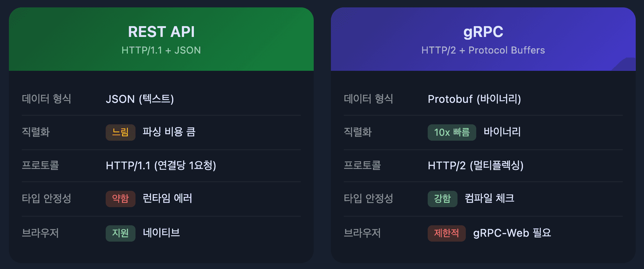Click the 타입 안정성 label in the gRPC card
Viewport: 644px width, 269px height.
tap(368, 199)
